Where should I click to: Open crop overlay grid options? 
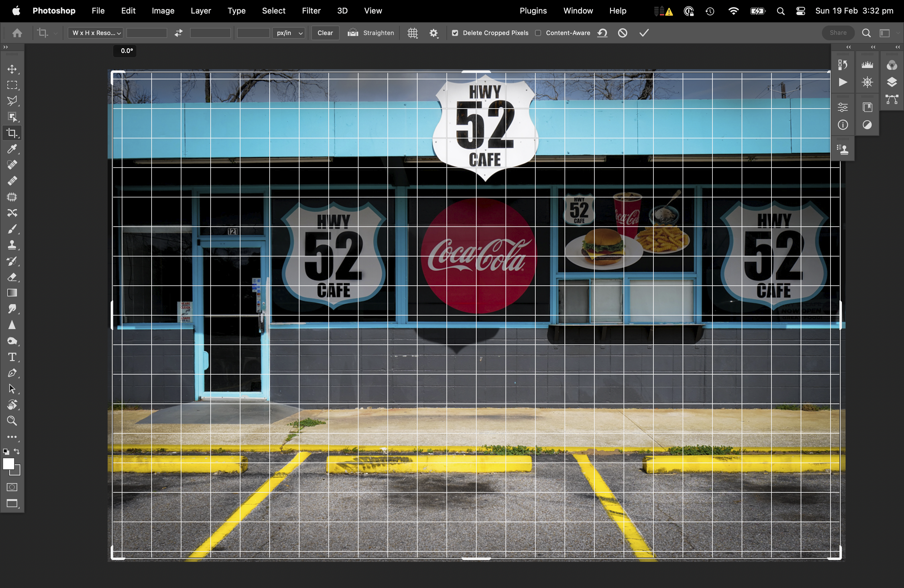tap(413, 33)
